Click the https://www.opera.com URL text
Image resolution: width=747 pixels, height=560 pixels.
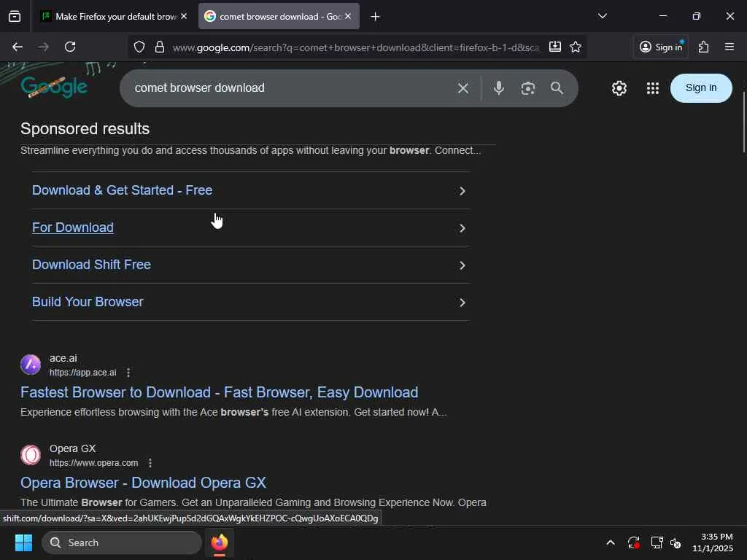click(x=94, y=463)
